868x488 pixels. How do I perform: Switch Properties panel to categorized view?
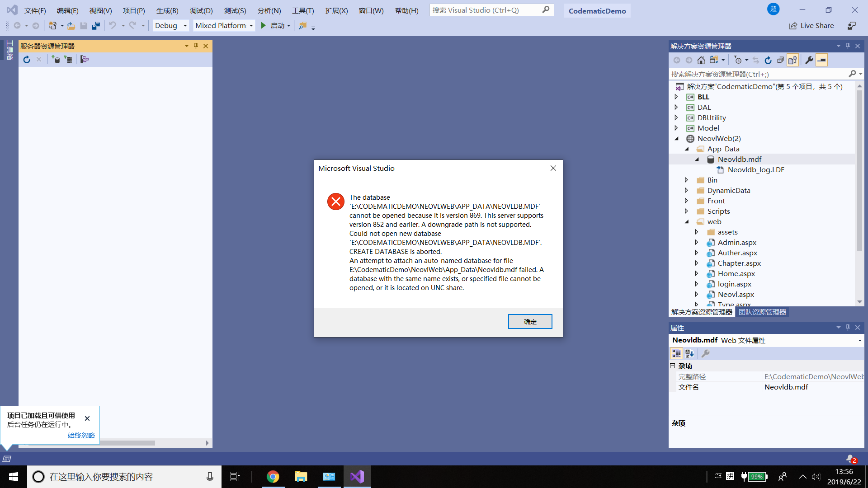(677, 353)
